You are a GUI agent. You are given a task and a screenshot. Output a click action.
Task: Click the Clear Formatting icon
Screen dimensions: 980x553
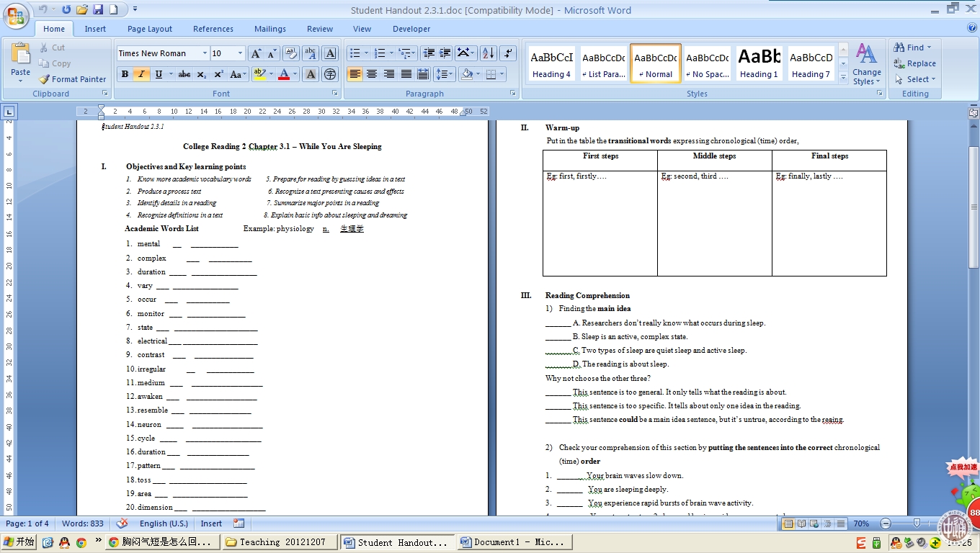pos(291,53)
